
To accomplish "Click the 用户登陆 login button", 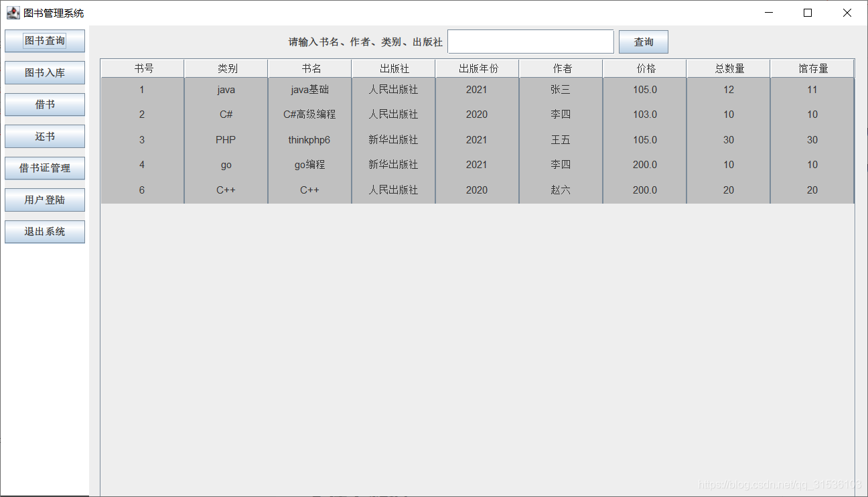I will 44,200.
